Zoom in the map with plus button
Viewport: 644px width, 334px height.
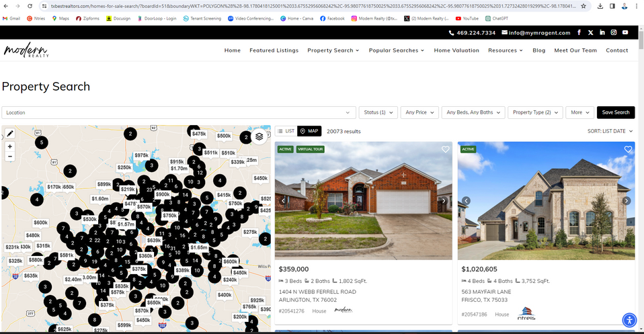pyautogui.click(x=10, y=147)
